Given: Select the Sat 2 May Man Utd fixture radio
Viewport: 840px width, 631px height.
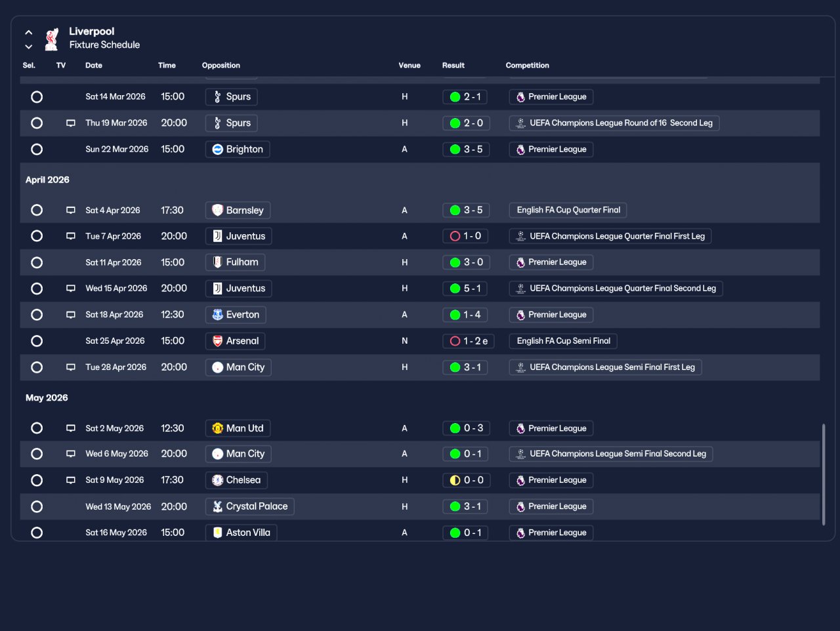Looking at the screenshot, I should coord(37,428).
